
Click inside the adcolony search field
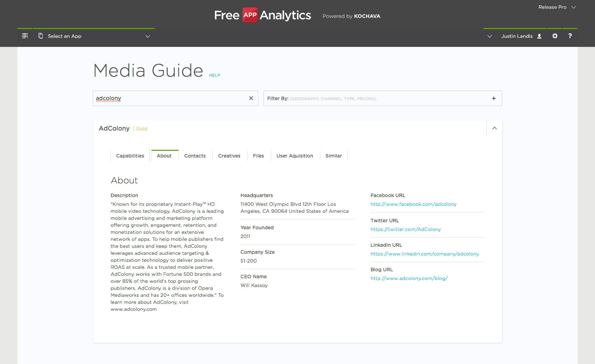(168, 98)
